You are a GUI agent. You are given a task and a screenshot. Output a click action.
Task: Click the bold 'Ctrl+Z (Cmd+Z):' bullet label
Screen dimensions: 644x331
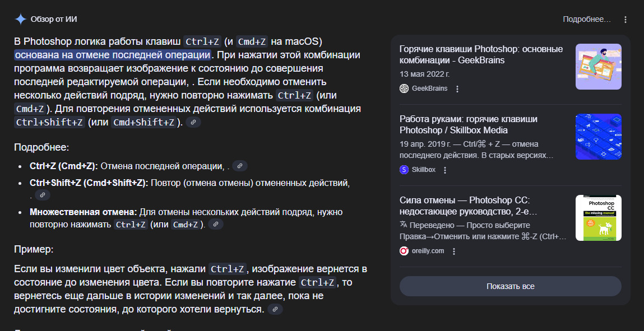(64, 166)
